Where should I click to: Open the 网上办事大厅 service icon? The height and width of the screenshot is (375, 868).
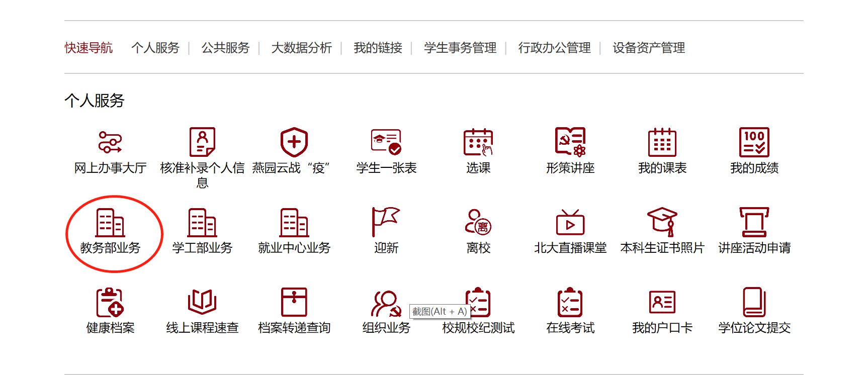coord(110,142)
